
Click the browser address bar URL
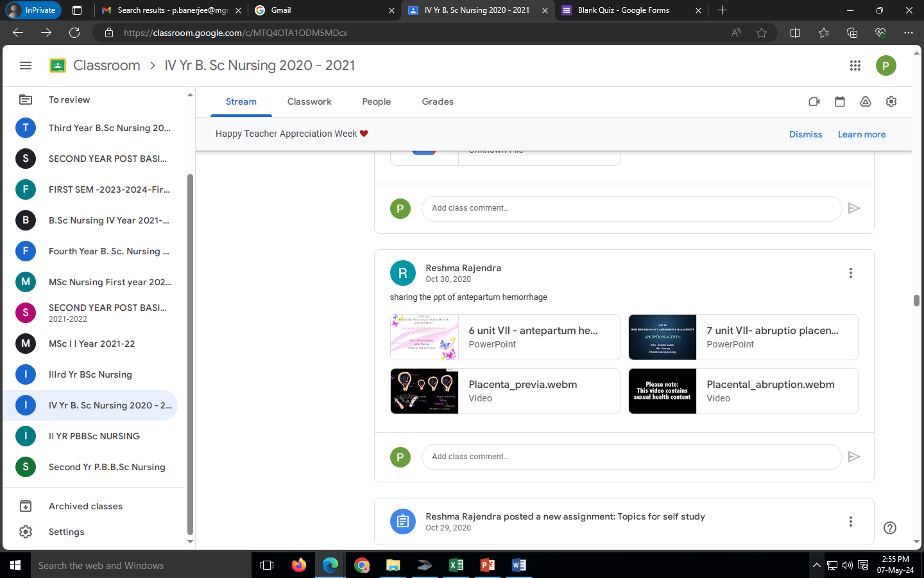point(235,33)
